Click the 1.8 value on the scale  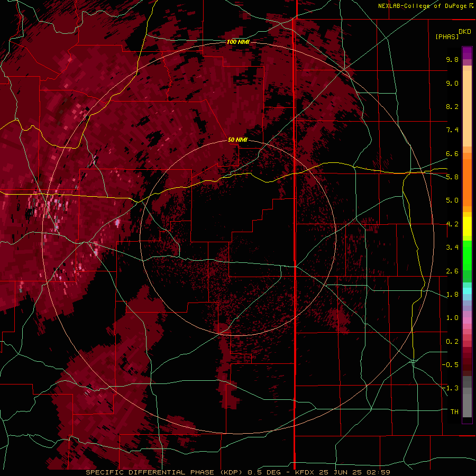pyautogui.click(x=452, y=295)
